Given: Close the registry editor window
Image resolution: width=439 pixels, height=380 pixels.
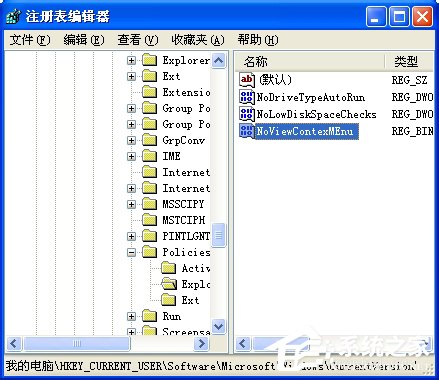Looking at the screenshot, I should pos(422,17).
